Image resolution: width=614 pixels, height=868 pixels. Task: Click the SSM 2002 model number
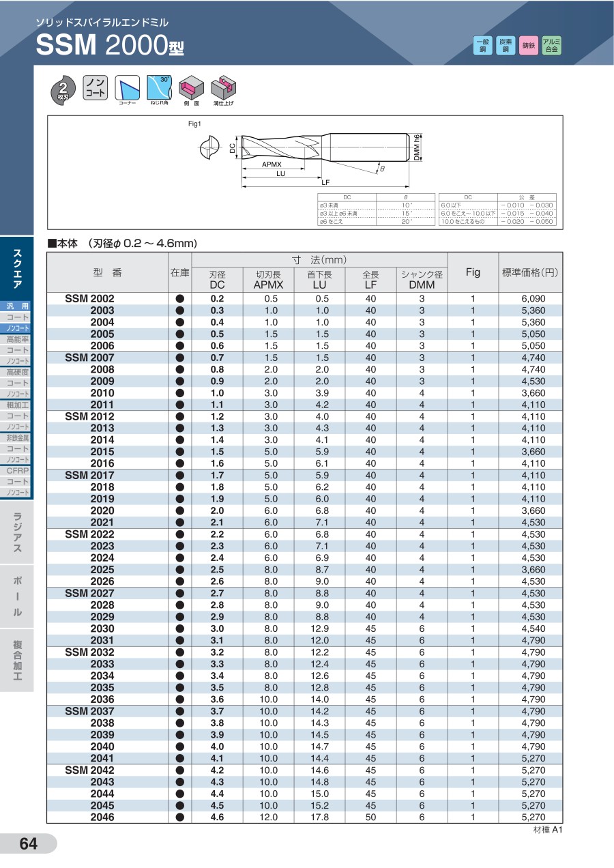coord(89,299)
